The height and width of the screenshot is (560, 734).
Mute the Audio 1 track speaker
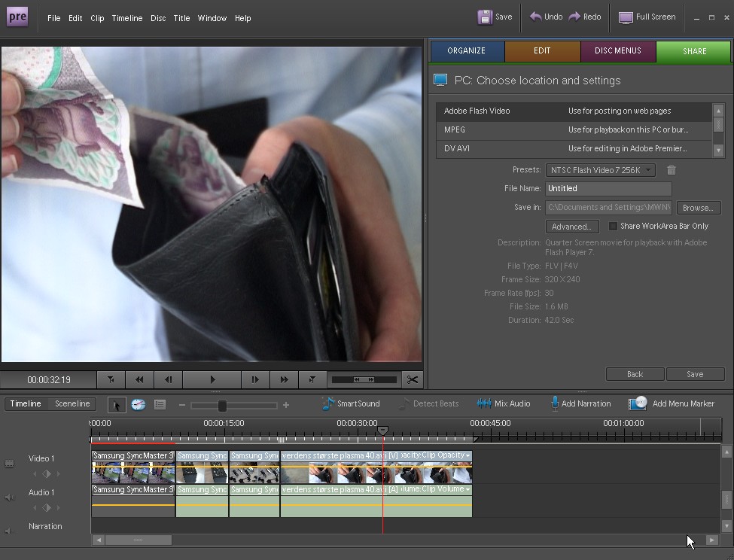[x=10, y=497]
